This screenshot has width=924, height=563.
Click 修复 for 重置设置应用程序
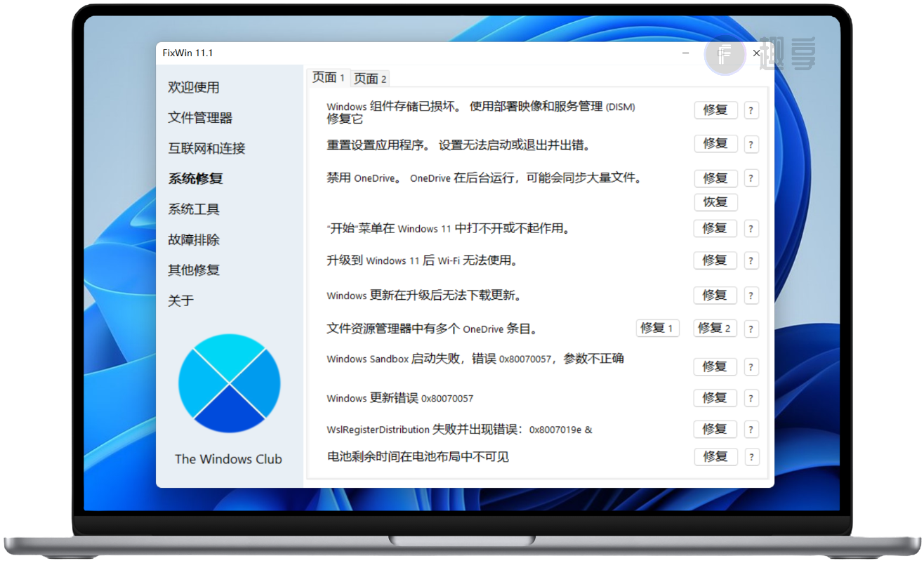click(x=715, y=144)
